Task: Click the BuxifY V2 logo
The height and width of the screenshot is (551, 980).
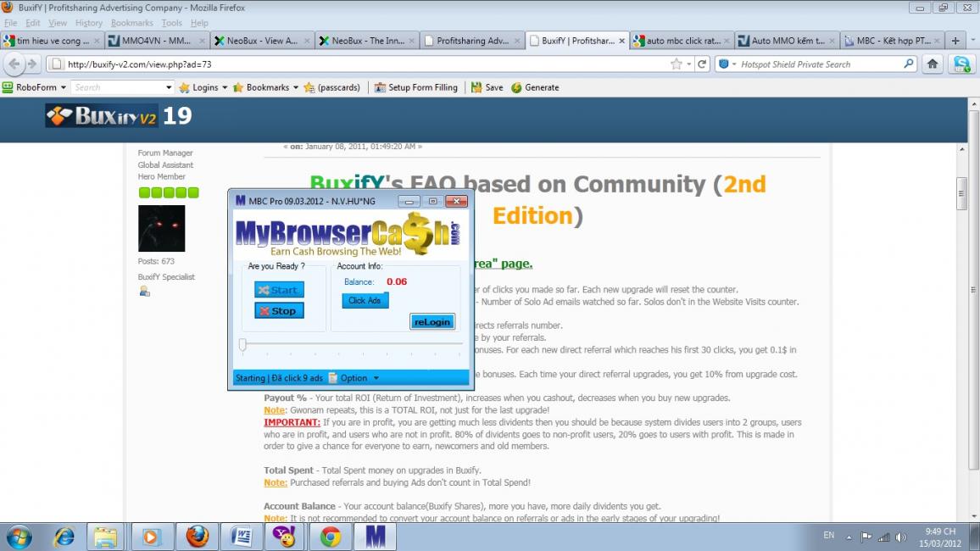Action: click(x=101, y=115)
